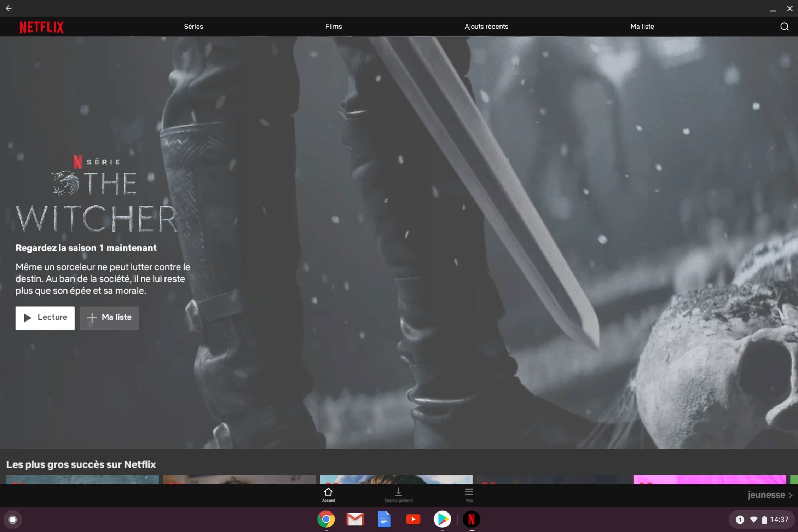Click The Witcher title logo
This screenshot has height=532, width=798.
[x=96, y=202]
